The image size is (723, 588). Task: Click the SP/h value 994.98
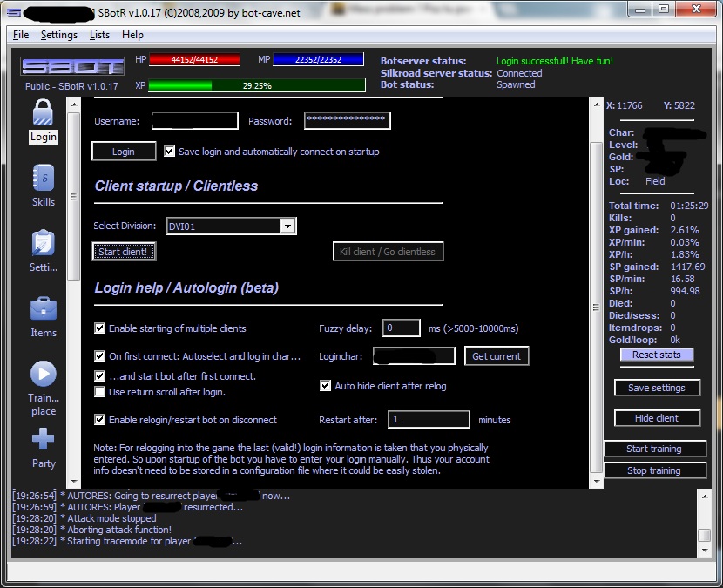point(685,291)
